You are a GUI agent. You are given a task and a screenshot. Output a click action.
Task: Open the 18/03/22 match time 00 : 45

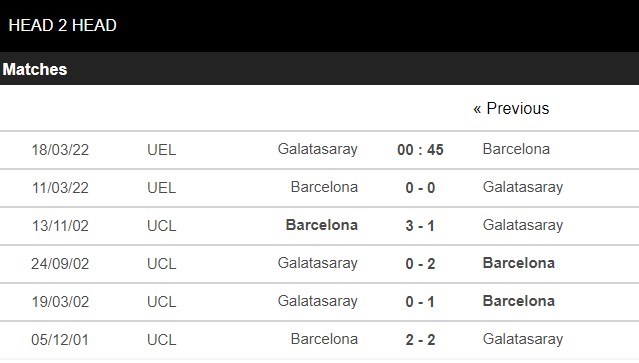coord(420,150)
